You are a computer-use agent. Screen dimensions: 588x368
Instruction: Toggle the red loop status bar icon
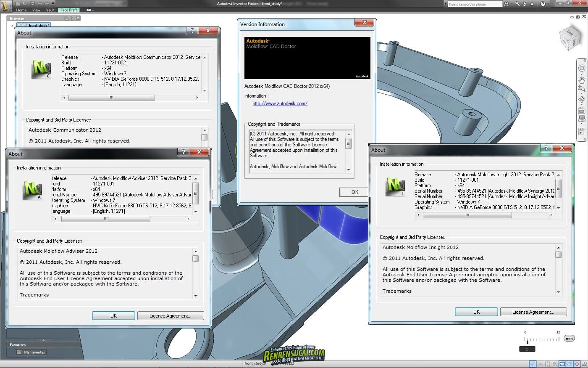tap(577, 364)
